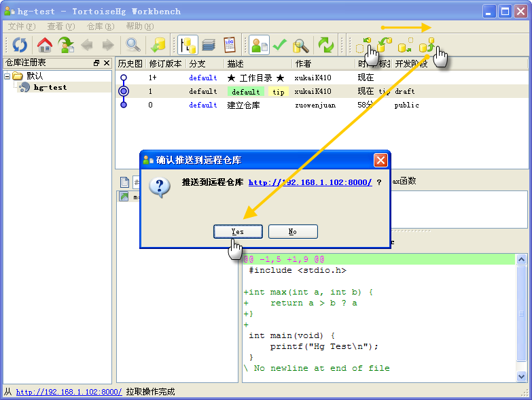Confirm push by clicking Yes
The height and width of the screenshot is (400, 532).
(x=238, y=231)
